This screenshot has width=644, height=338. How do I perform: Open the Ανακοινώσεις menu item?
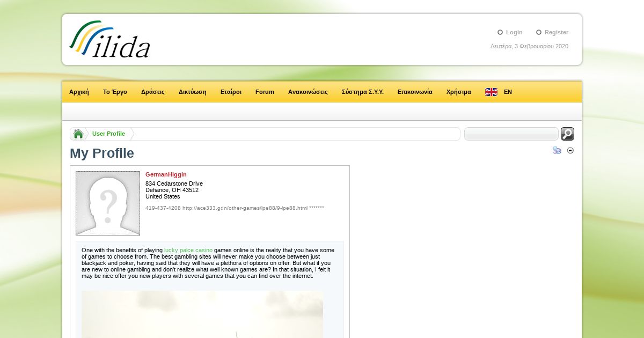[308, 92]
